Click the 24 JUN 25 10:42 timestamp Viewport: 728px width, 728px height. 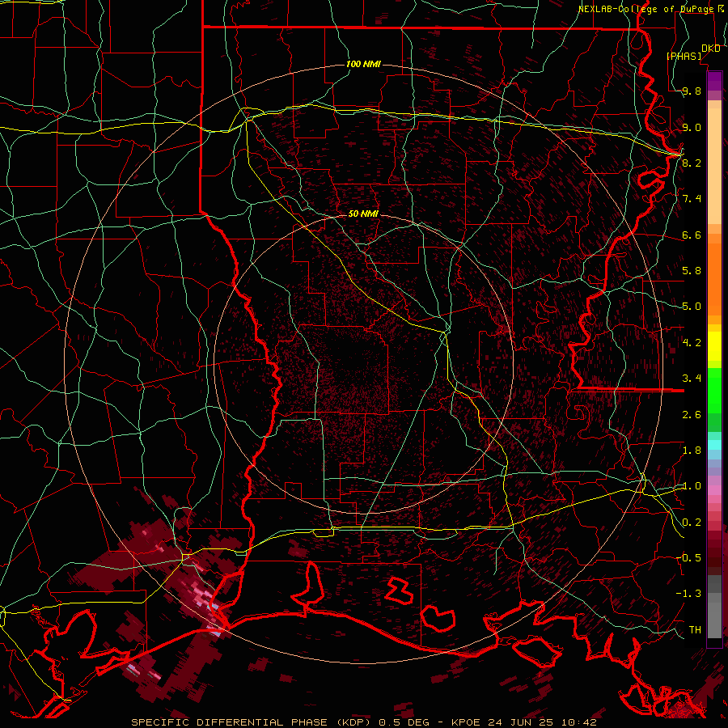click(x=542, y=722)
